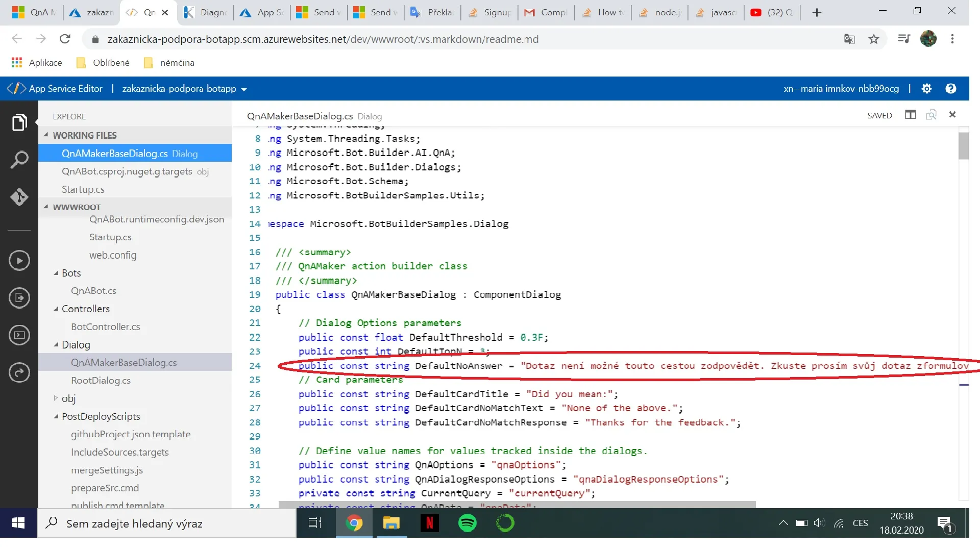Open the console terminal icon in sidebar

(19, 335)
